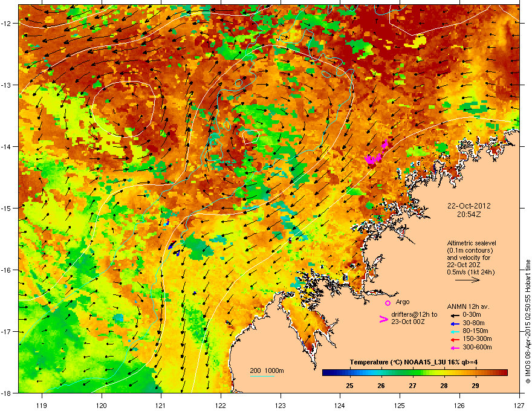The height and width of the screenshot is (411, 532).
Task: Click the '0.5m/s (1kt 24h)' scale text
Action: (x=470, y=273)
